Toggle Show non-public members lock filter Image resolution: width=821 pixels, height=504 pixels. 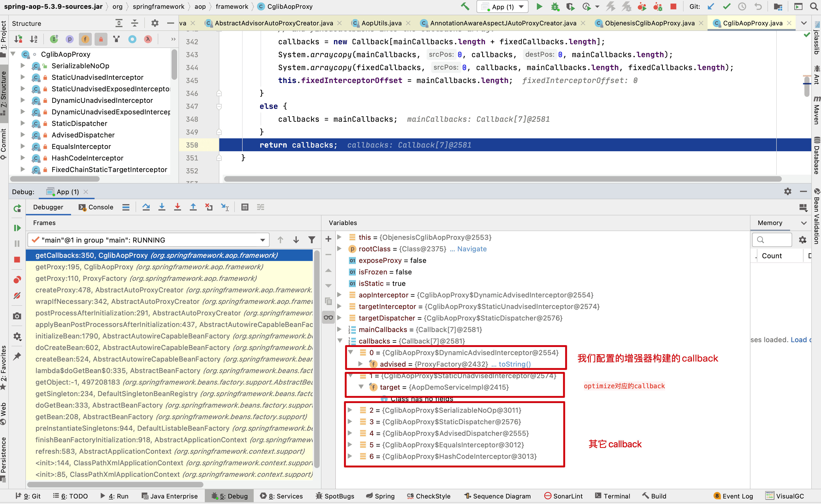pyautogui.click(x=101, y=39)
